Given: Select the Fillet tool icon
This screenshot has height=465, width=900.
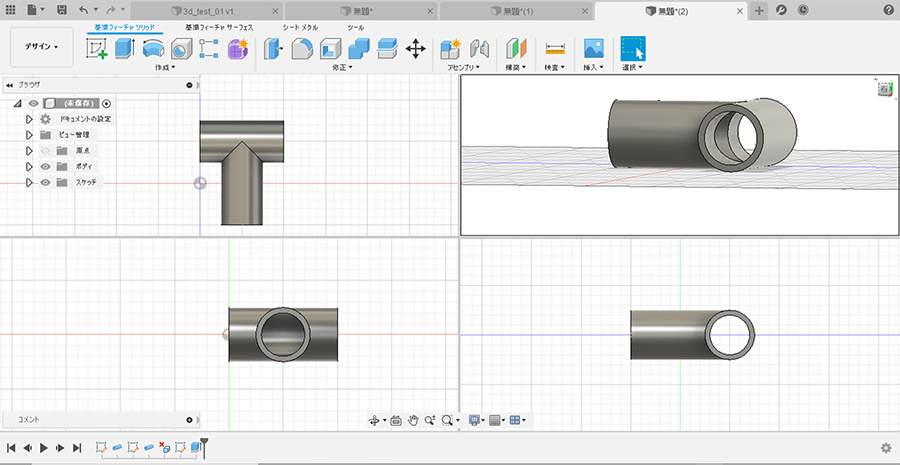Looking at the screenshot, I should click(x=302, y=48).
